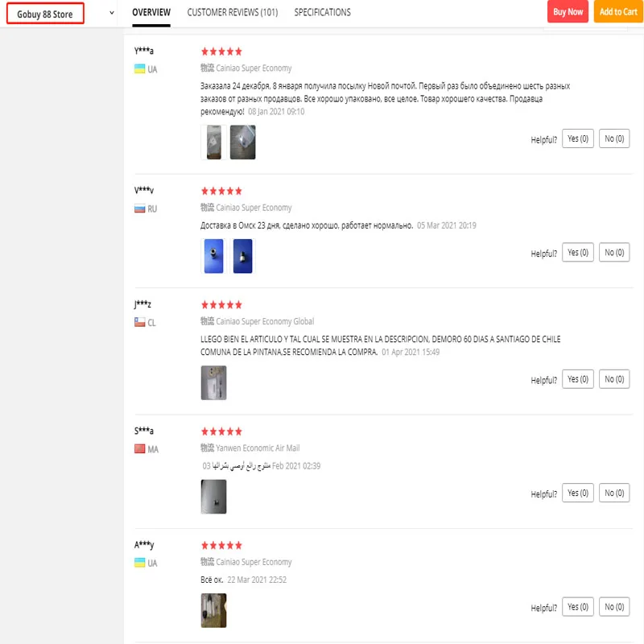Click the five-star rating on A***y's review
The image size is (644, 644).
tap(221, 545)
